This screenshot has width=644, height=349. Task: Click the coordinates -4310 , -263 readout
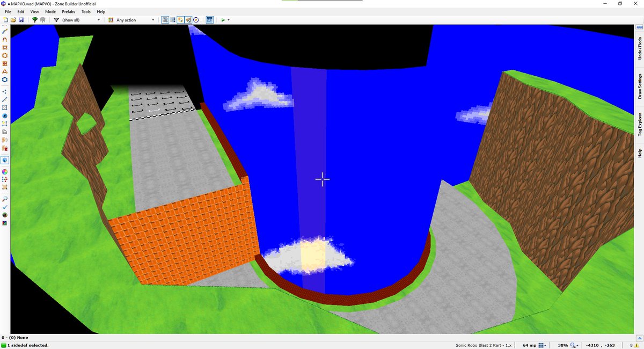[601, 345]
